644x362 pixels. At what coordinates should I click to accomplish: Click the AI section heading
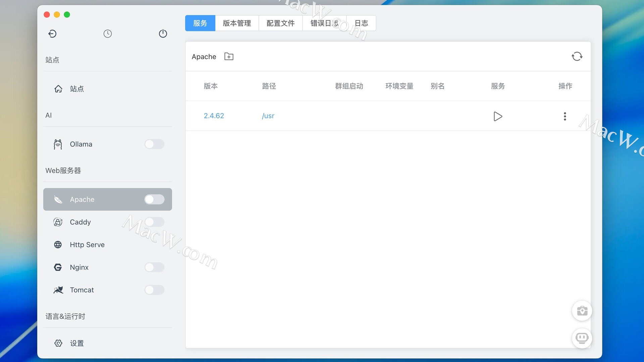tap(48, 115)
